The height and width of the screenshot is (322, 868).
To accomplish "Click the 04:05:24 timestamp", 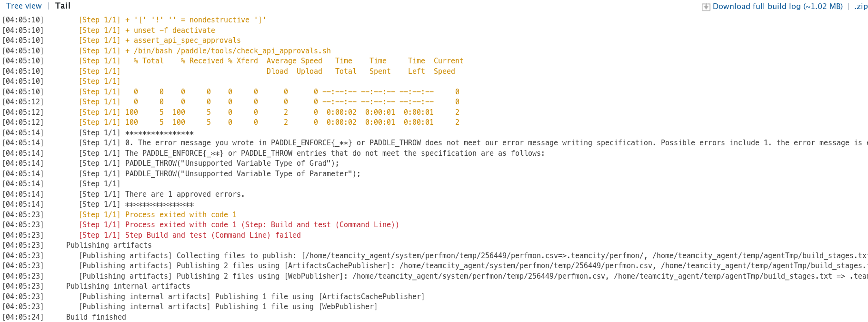I will (23, 317).
